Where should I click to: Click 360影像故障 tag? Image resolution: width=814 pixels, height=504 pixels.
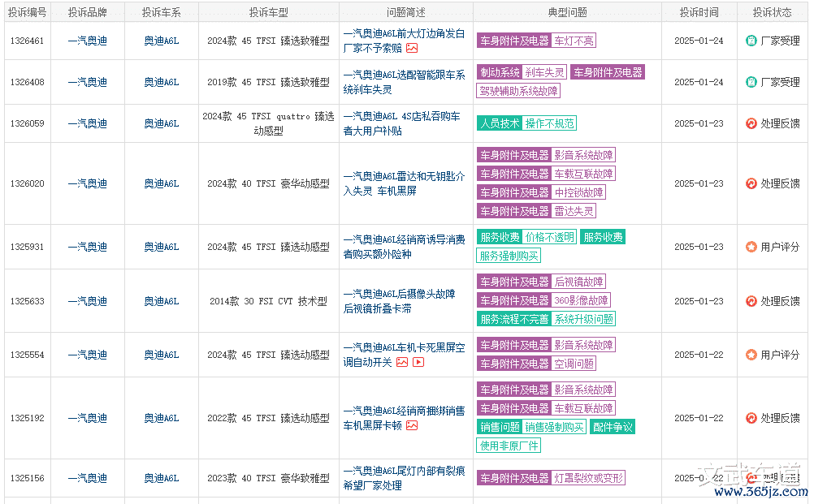(581, 300)
